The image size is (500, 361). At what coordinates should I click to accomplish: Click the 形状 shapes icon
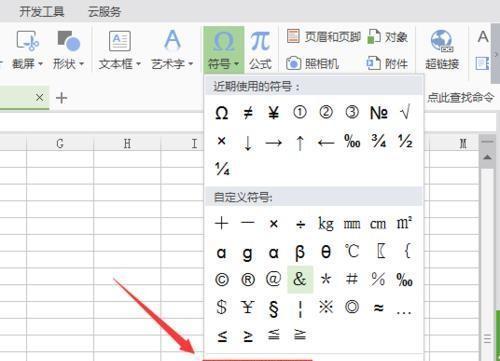click(68, 41)
